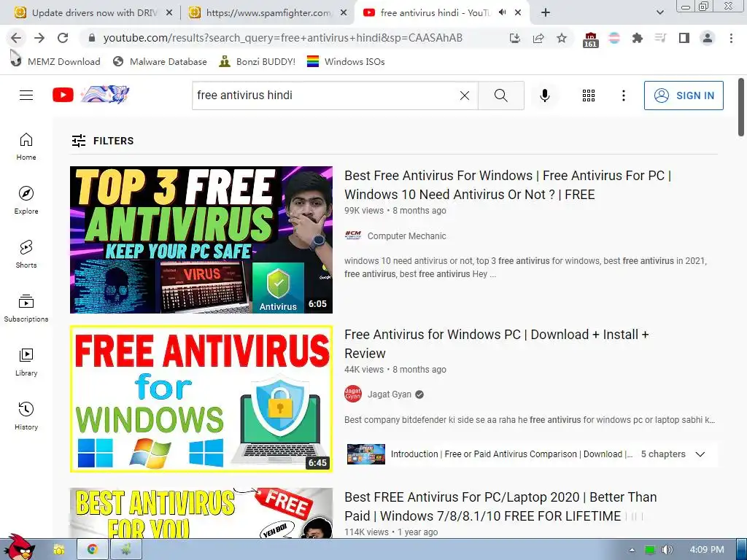The image size is (747, 560).
Task: Open the Bonzi BUDDY! bookmark
Action: 258,61
